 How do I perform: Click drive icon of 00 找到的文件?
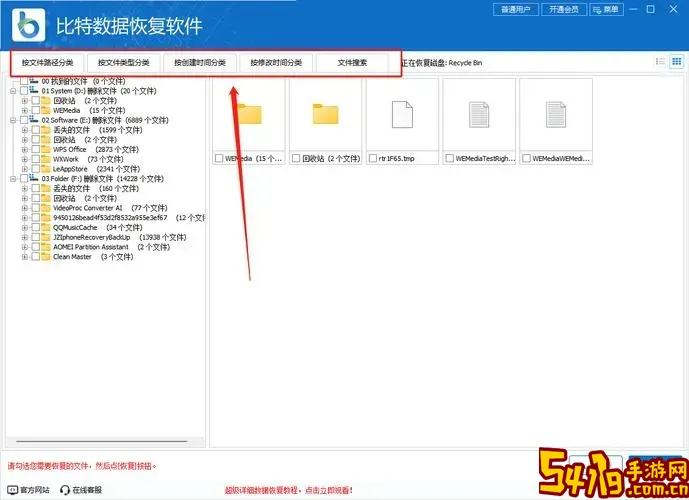(x=34, y=81)
